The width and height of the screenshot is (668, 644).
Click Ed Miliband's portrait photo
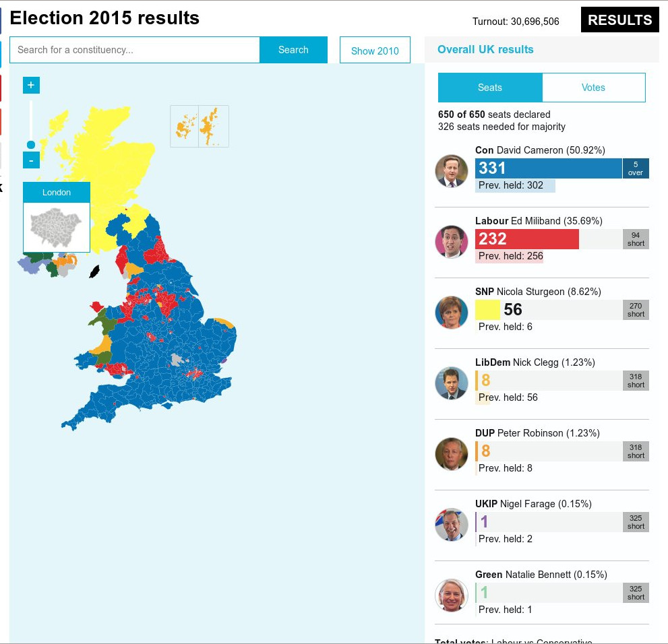click(452, 242)
